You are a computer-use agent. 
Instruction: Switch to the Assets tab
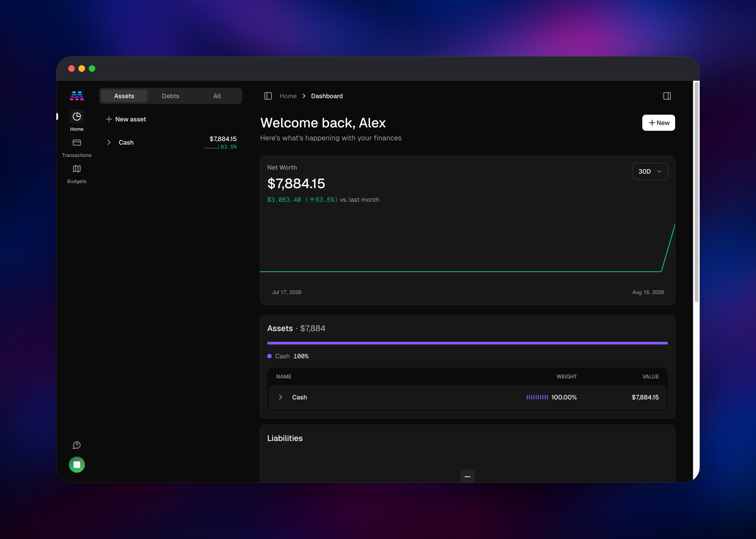pyautogui.click(x=124, y=96)
